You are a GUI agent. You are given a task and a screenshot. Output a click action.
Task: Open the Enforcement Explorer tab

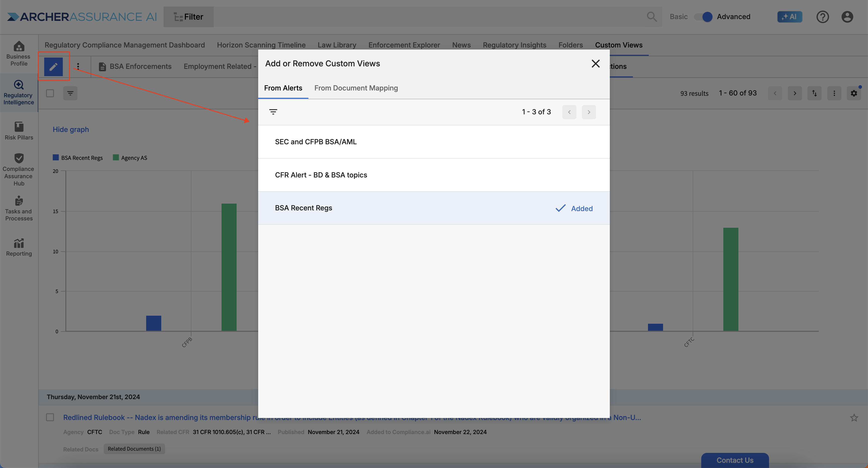tap(404, 45)
